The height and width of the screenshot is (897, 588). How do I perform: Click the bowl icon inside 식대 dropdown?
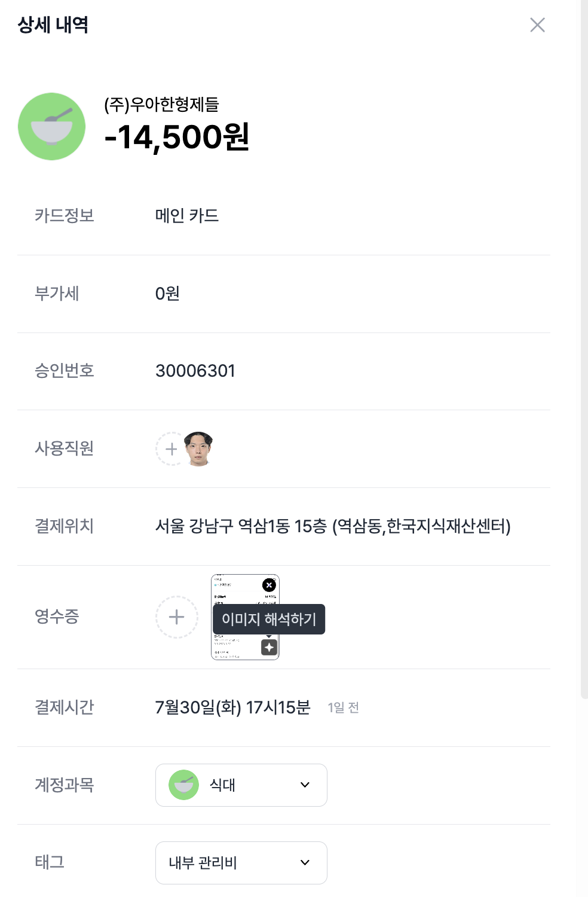pyautogui.click(x=183, y=785)
